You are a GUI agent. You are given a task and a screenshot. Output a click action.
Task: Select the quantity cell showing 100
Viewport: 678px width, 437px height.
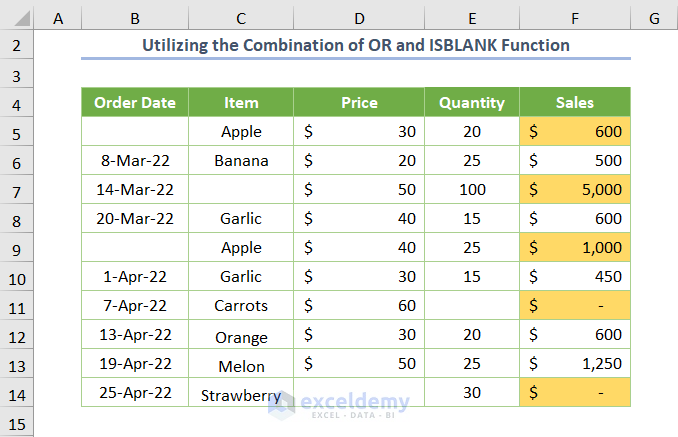click(x=472, y=189)
